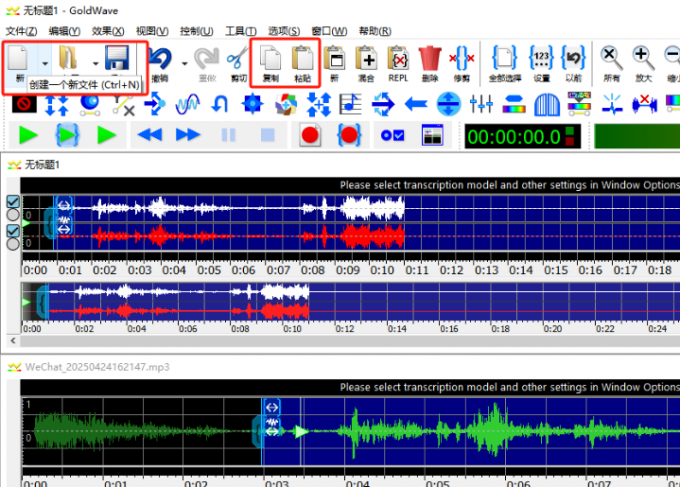Click the Undo (撤销) arrow icon
Viewport: 680px width, 487px height.
pos(160,58)
